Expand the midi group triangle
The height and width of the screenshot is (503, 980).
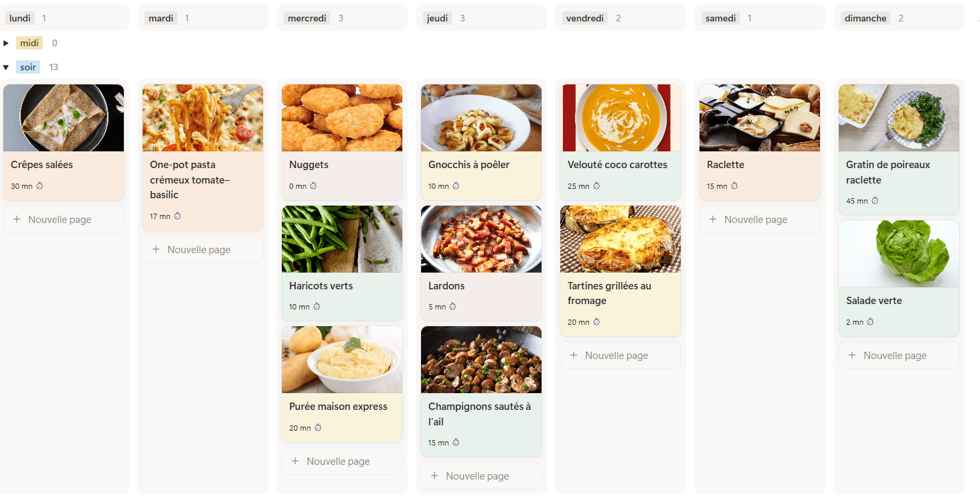point(6,44)
